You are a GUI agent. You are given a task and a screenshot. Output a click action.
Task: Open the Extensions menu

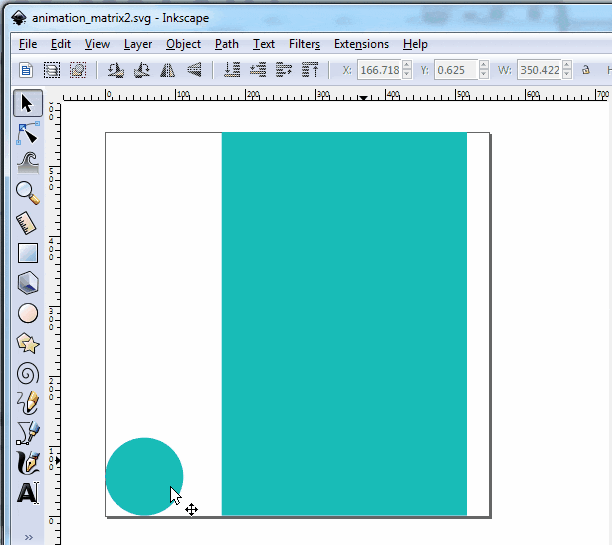(x=361, y=44)
